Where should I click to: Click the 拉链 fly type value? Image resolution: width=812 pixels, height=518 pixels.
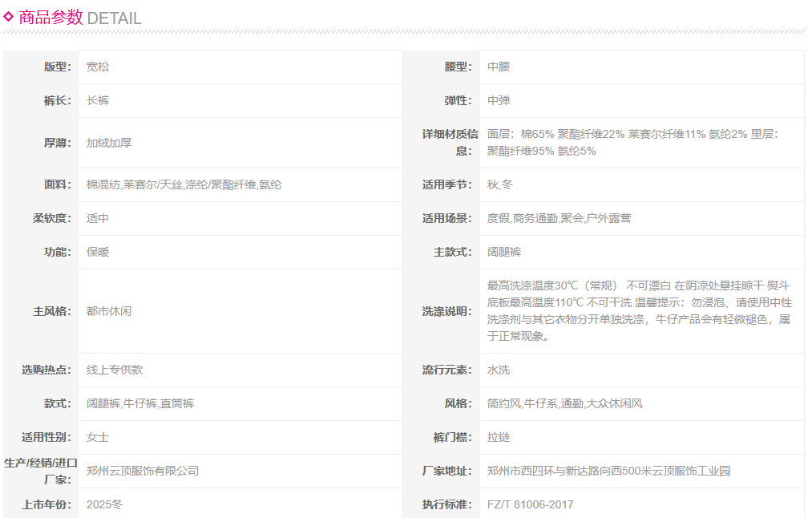point(499,437)
